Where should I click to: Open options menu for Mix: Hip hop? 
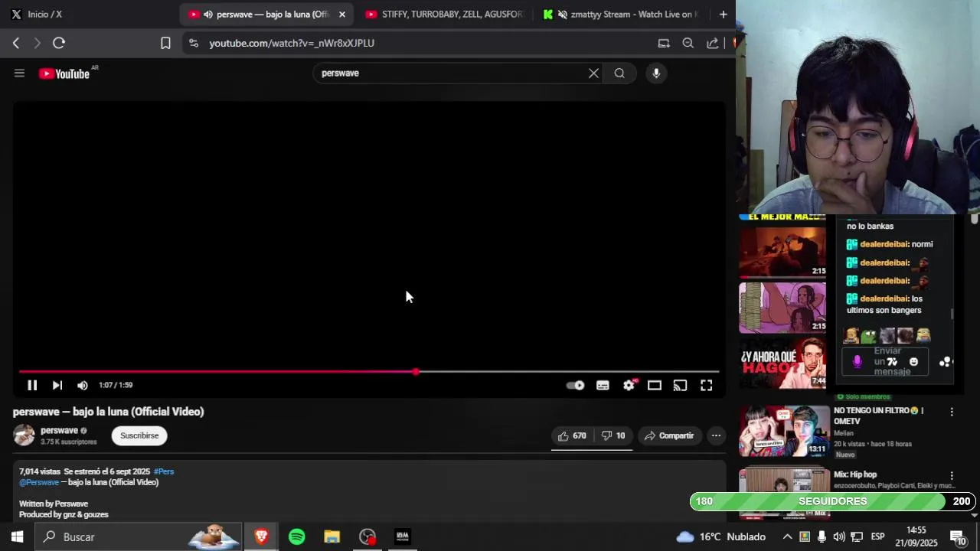click(x=952, y=476)
